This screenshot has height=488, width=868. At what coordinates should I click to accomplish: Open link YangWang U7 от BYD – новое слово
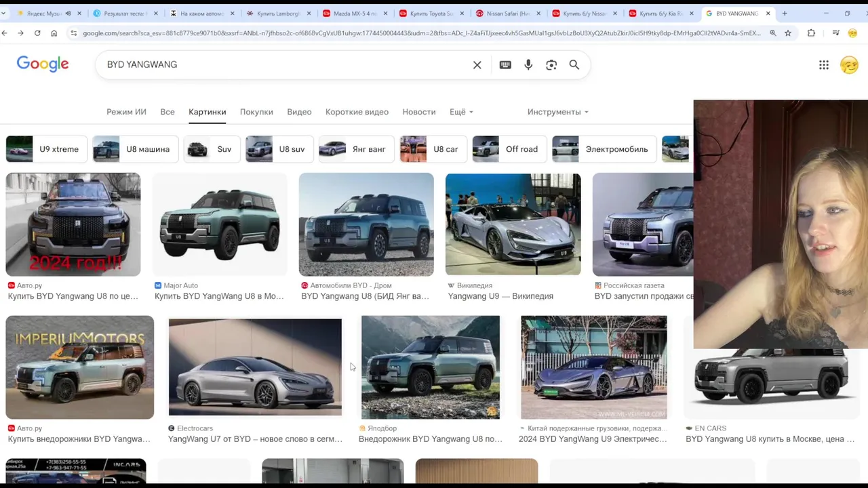pos(255,439)
